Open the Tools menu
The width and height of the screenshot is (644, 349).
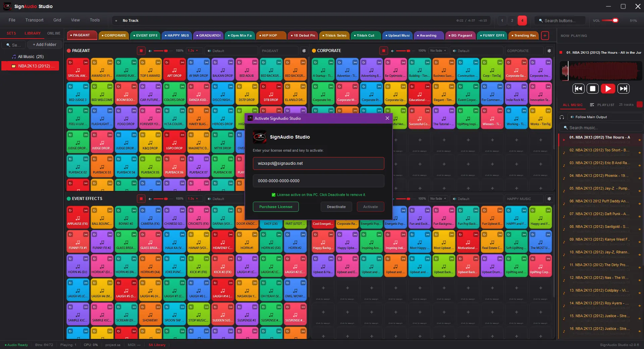point(95,20)
